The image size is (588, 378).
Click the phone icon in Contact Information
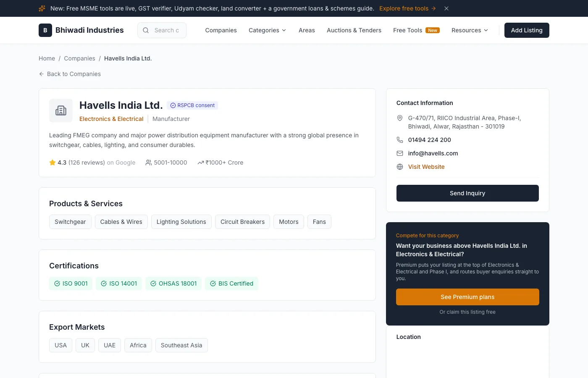[400, 140]
